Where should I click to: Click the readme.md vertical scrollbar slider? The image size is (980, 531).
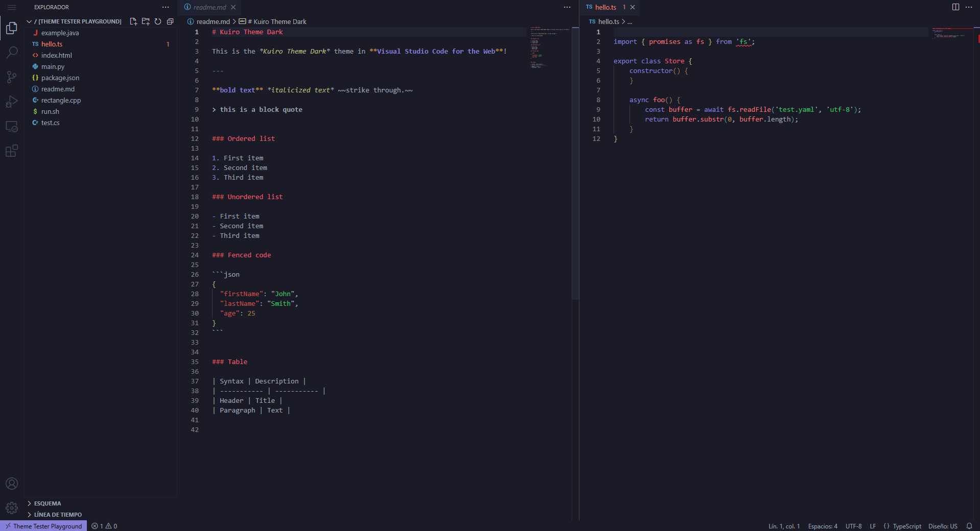(x=575, y=163)
